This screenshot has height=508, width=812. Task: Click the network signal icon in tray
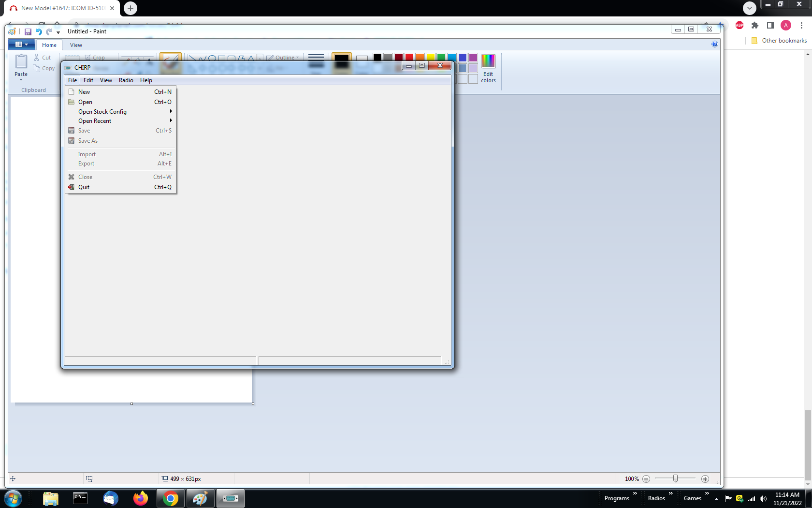(x=752, y=499)
